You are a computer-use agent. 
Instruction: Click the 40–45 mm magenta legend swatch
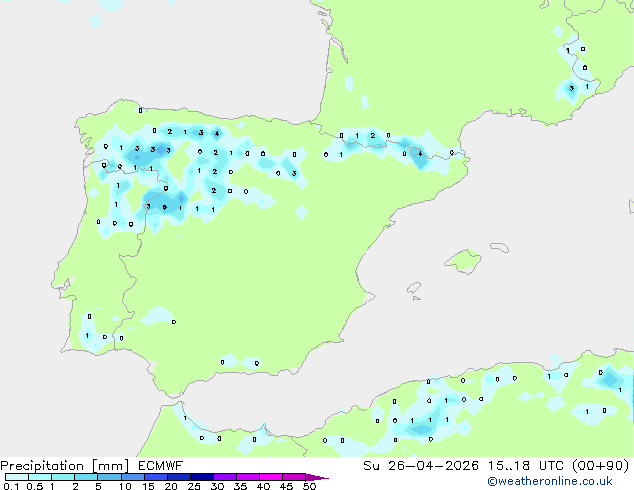[271, 477]
